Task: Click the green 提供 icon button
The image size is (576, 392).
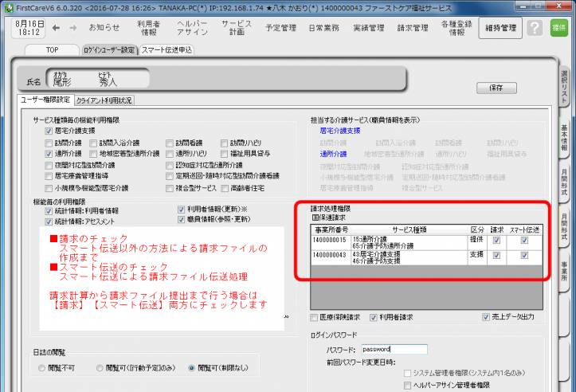Action: [x=559, y=28]
